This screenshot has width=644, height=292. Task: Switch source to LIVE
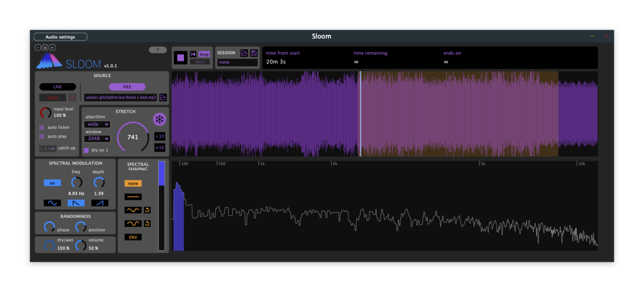tap(57, 86)
